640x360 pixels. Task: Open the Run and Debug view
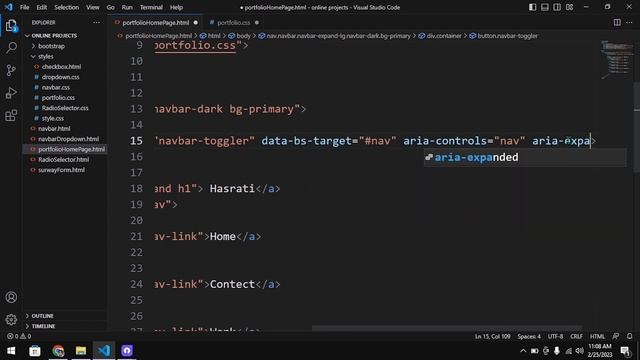11,93
